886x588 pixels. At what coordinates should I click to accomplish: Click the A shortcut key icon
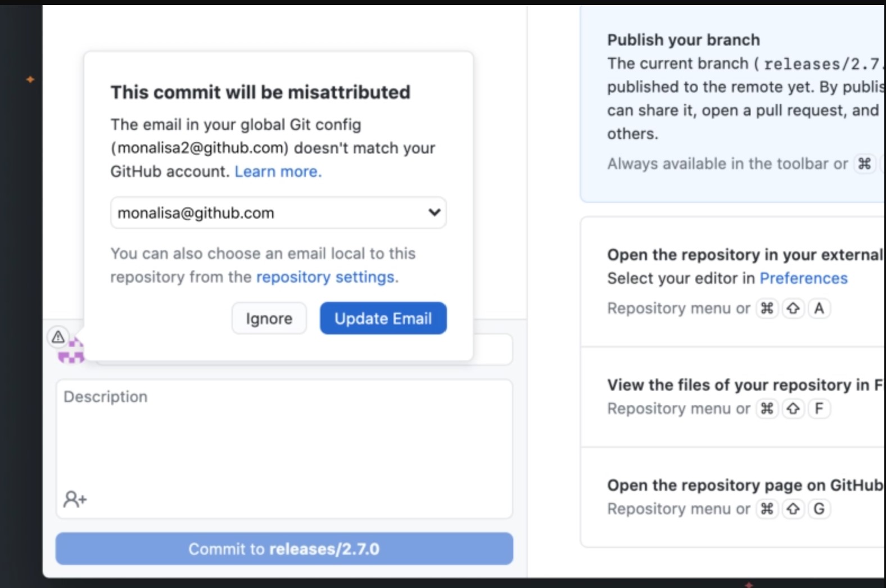point(819,308)
